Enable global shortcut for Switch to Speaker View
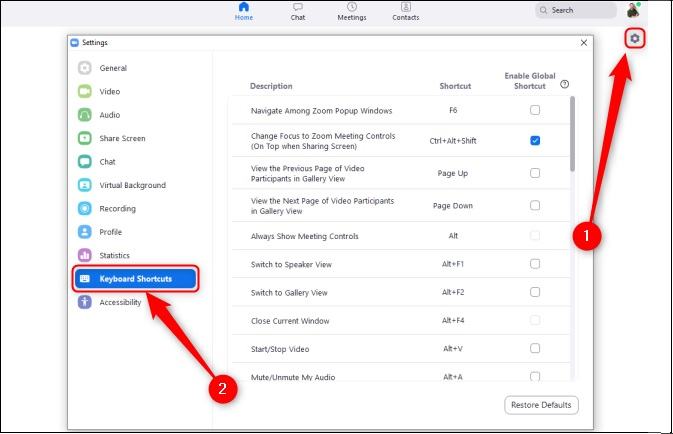Viewport: 673px width, 434px height. point(535,264)
